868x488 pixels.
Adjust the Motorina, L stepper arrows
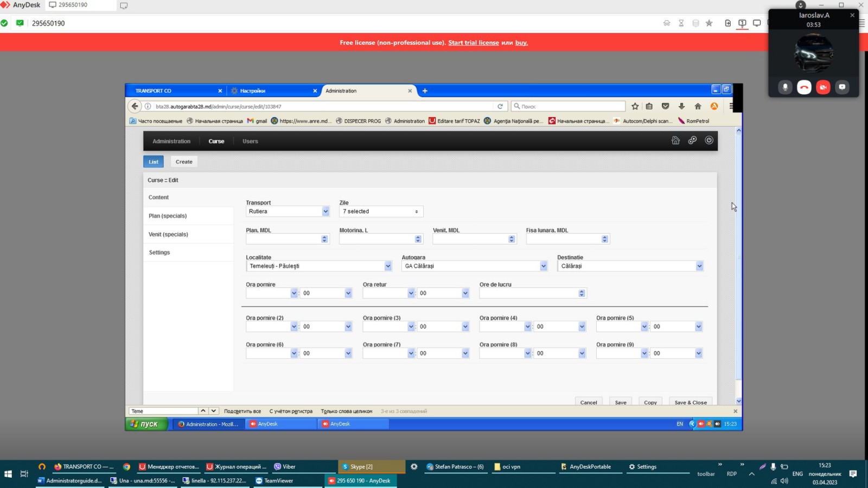click(x=418, y=239)
